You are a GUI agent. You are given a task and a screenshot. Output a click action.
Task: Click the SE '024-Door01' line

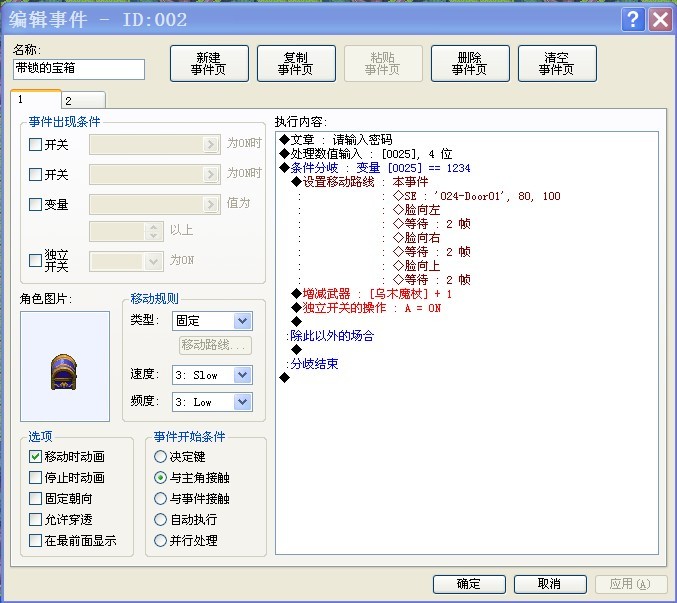point(477,196)
